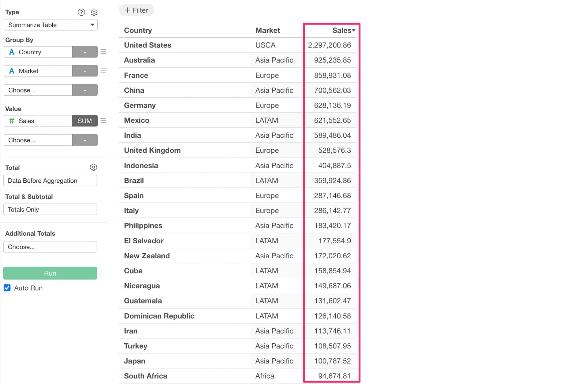Viewport: 588px width, 384px height.
Task: Click the United States row cell
Action: click(148, 45)
